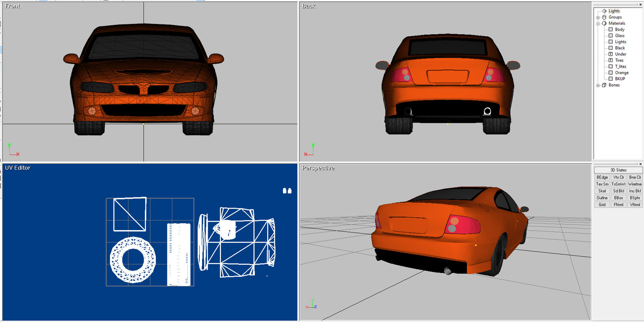Select the textured Tires material icon

tap(611, 60)
